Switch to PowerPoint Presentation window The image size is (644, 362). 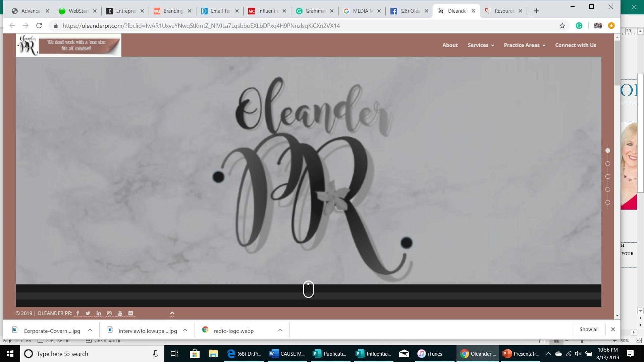point(521,354)
